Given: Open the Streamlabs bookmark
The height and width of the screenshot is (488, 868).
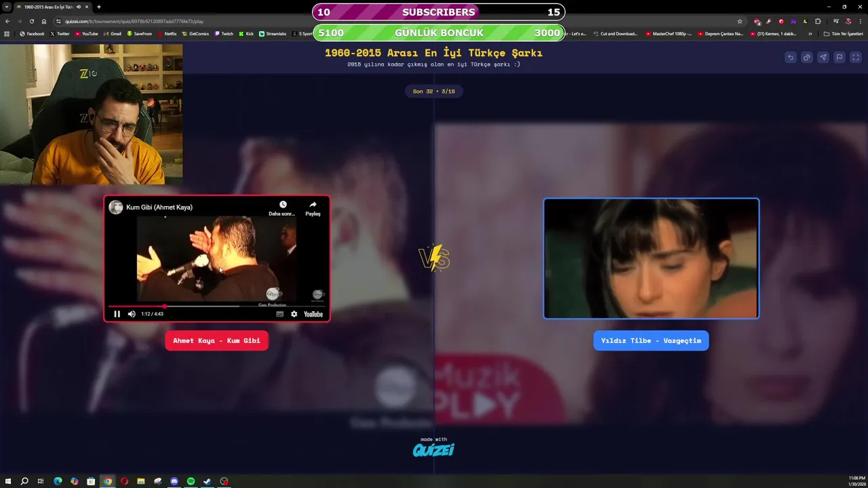Looking at the screenshot, I should click(273, 33).
